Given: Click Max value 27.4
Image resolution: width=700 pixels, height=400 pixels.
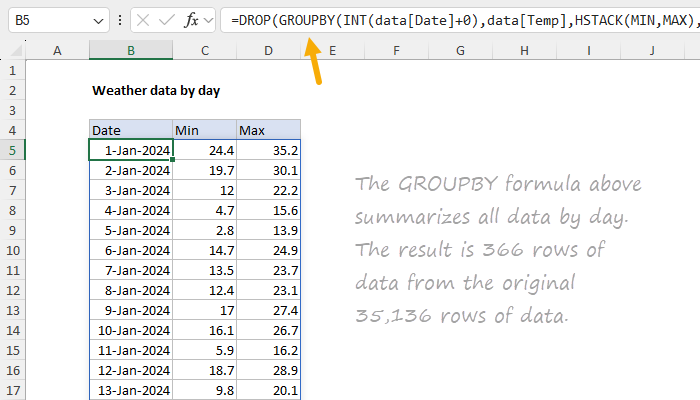Looking at the screenshot, I should 268,310.
